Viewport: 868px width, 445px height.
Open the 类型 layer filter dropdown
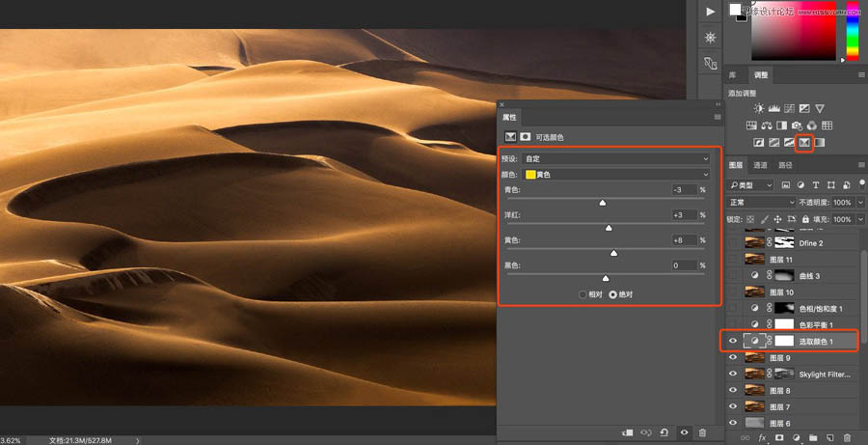pos(749,185)
